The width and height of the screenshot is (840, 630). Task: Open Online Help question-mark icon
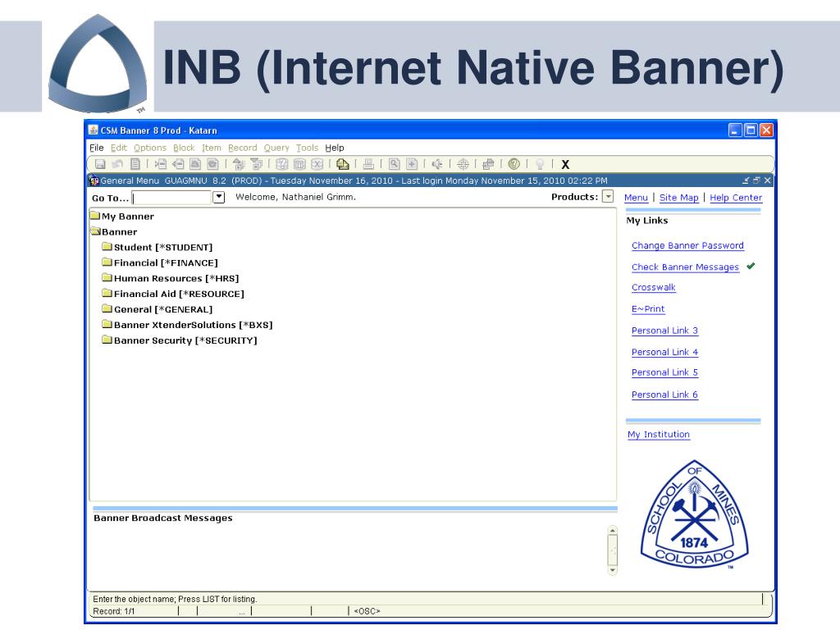click(514, 164)
